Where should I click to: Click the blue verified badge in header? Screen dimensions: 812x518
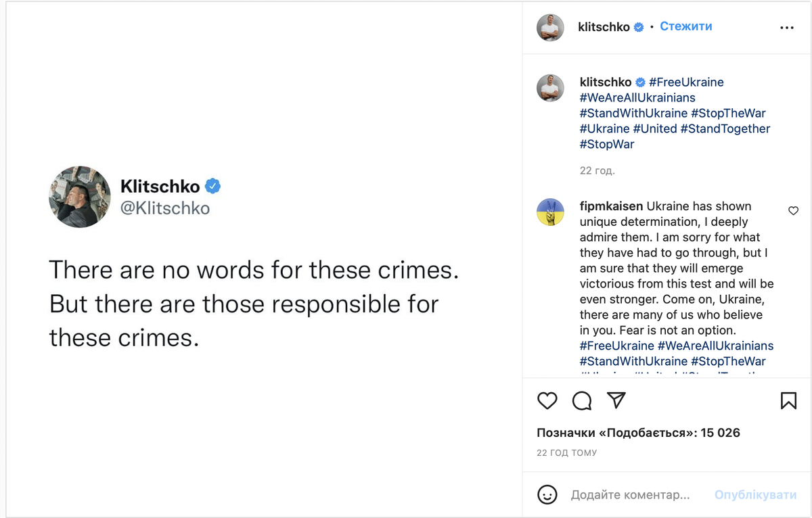638,27
